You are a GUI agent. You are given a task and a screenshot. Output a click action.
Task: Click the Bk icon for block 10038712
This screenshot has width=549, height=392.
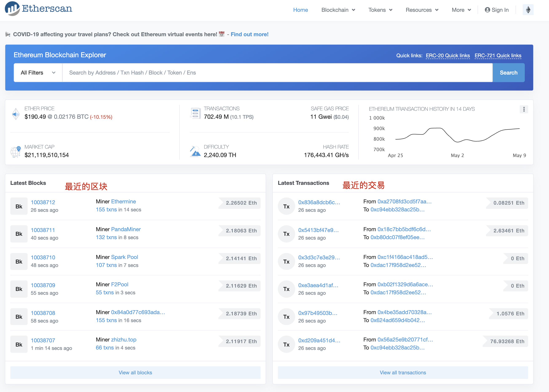pos(19,206)
